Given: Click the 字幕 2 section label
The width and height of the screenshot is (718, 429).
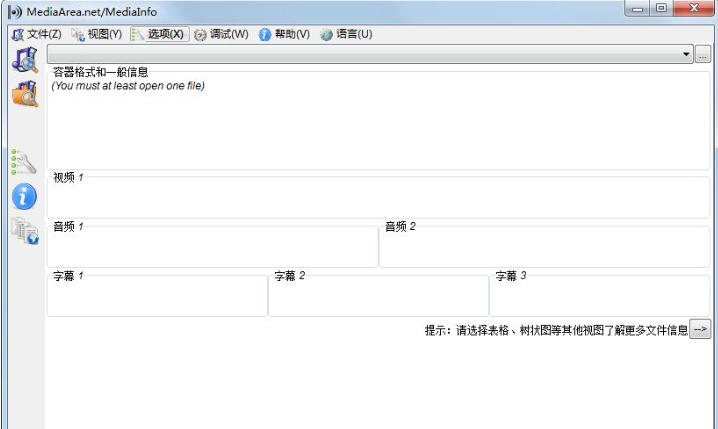Looking at the screenshot, I should click(x=289, y=276).
